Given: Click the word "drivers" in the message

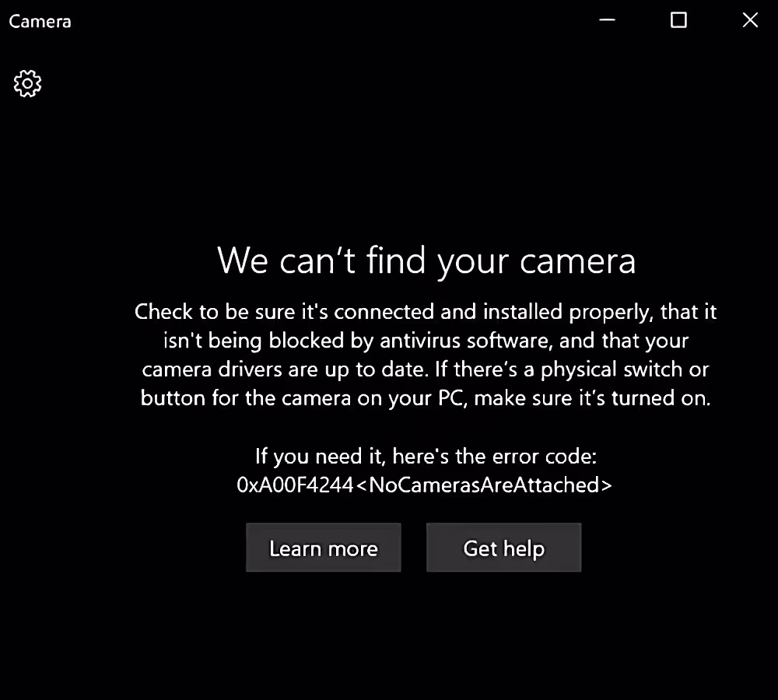Looking at the screenshot, I should click(250, 369).
